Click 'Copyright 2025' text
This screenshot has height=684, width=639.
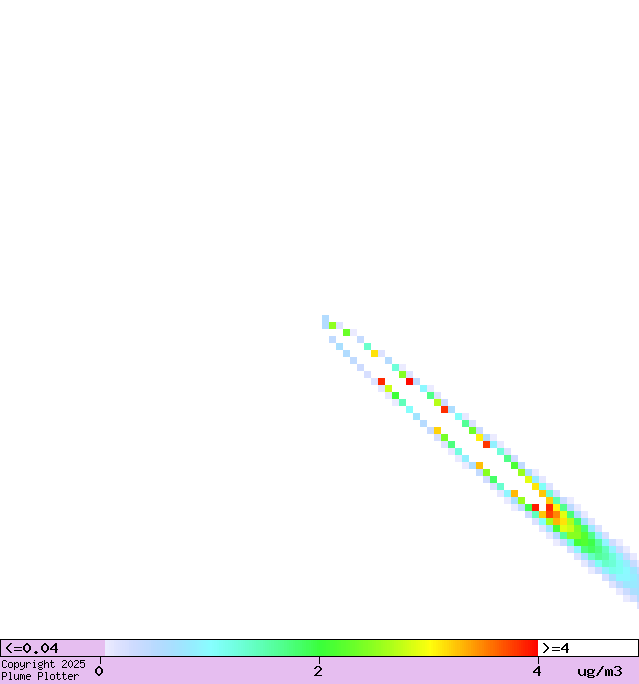(43, 664)
